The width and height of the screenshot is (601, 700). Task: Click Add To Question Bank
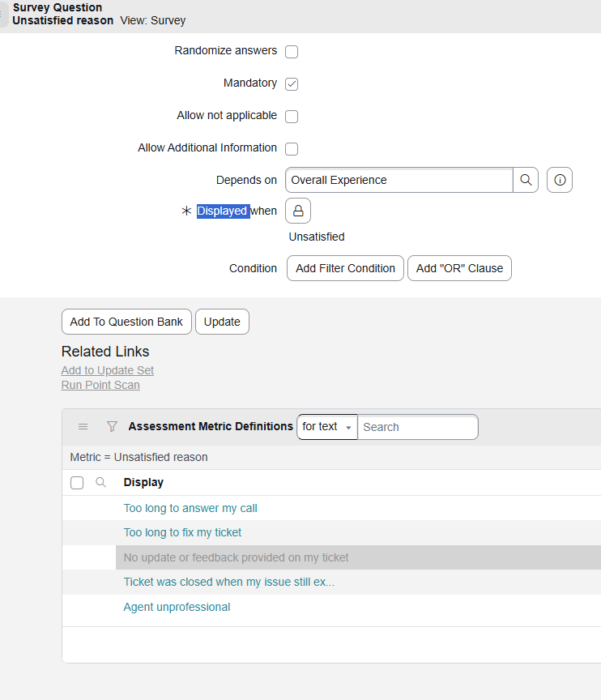pos(126,321)
